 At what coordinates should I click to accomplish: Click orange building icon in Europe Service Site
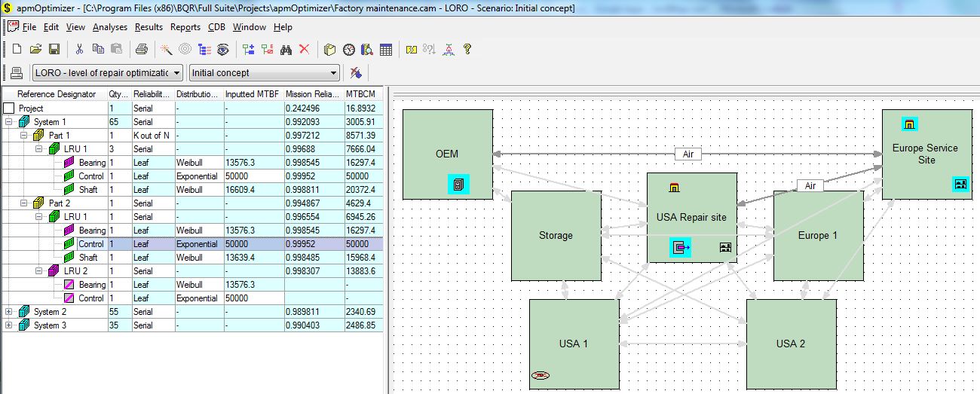[909, 124]
